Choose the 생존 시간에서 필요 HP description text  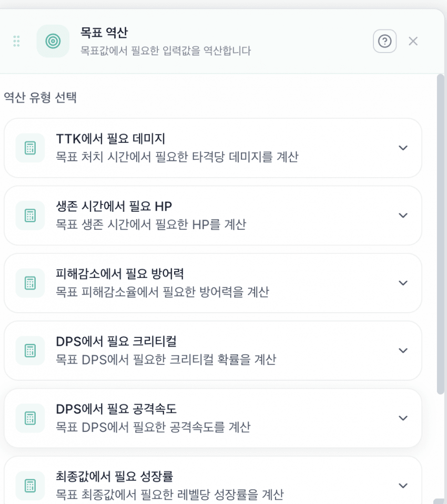(151, 224)
